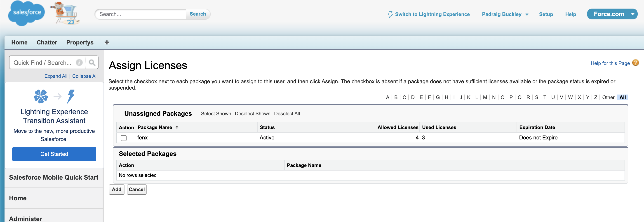The image size is (644, 222).
Task: Open the Setup menu
Action: (546, 14)
